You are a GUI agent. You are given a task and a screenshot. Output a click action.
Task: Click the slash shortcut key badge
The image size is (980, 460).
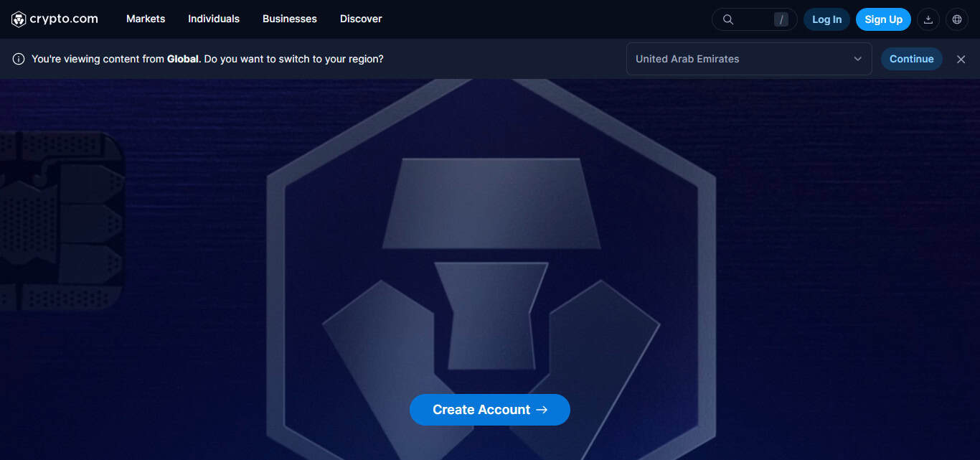781,19
